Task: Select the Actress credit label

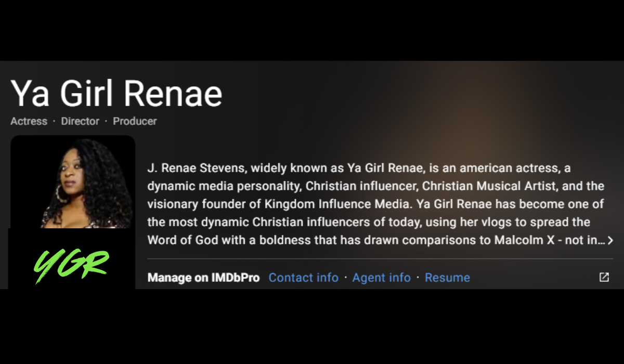Action: (x=29, y=121)
